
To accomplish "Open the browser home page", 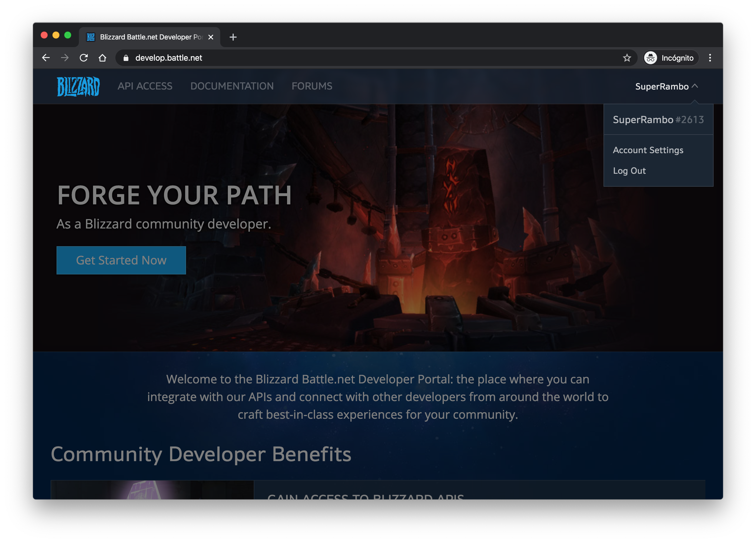I will coord(102,58).
